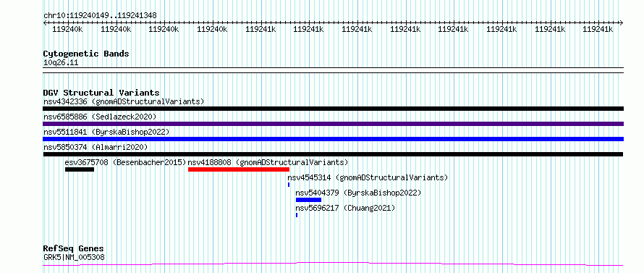The image size is (644, 273).
Task: Click the nsv5696217 Chuang2021 label
Action: click(345, 208)
